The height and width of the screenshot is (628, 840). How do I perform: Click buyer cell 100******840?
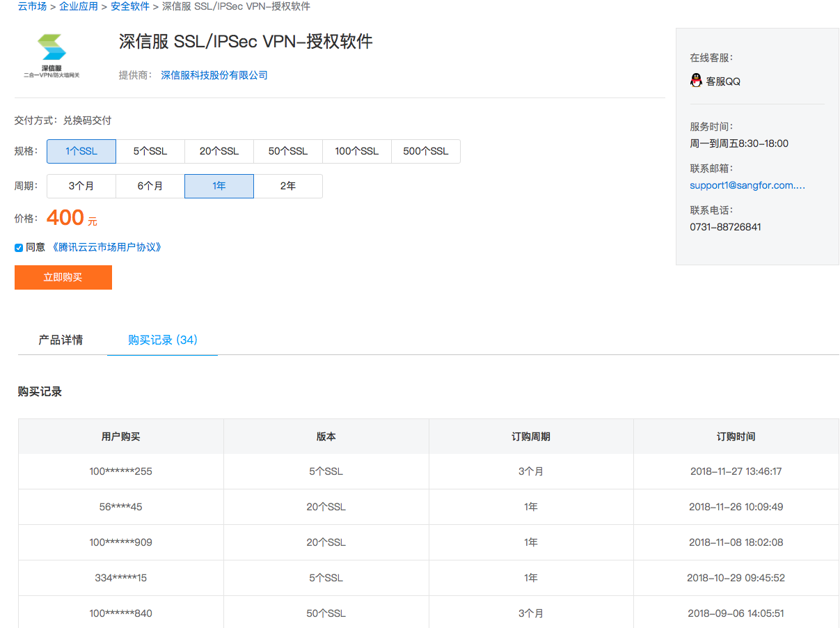pyautogui.click(x=121, y=613)
